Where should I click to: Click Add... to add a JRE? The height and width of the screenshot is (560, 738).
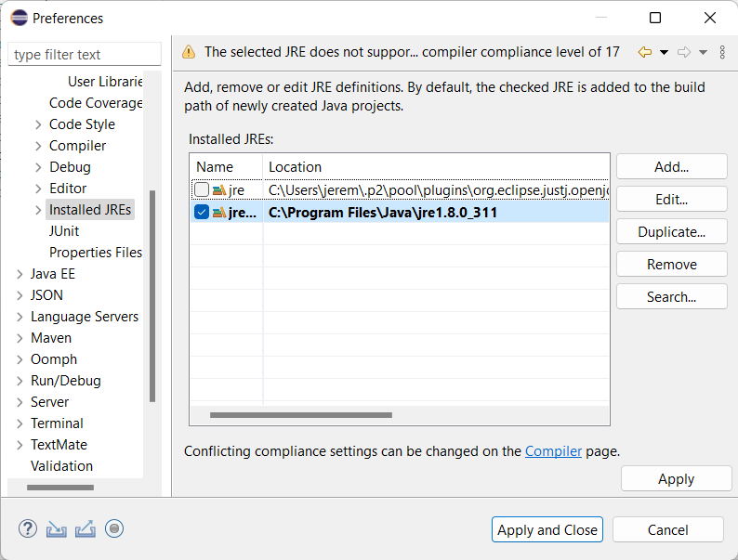(671, 167)
